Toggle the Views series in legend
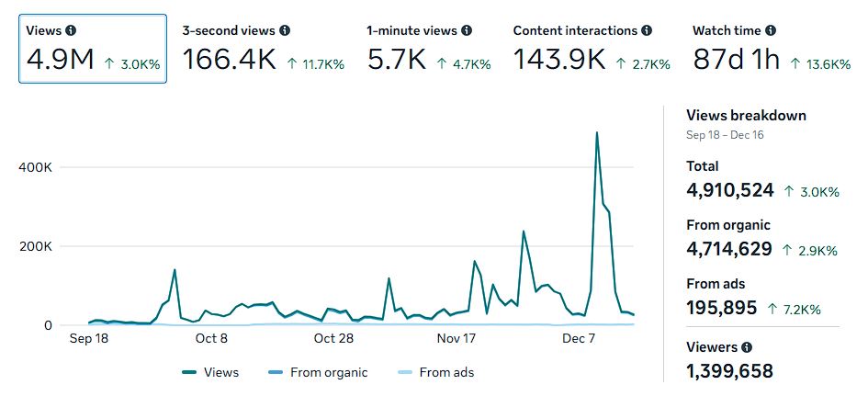Viewport: 868px width, 396px height. [211, 372]
